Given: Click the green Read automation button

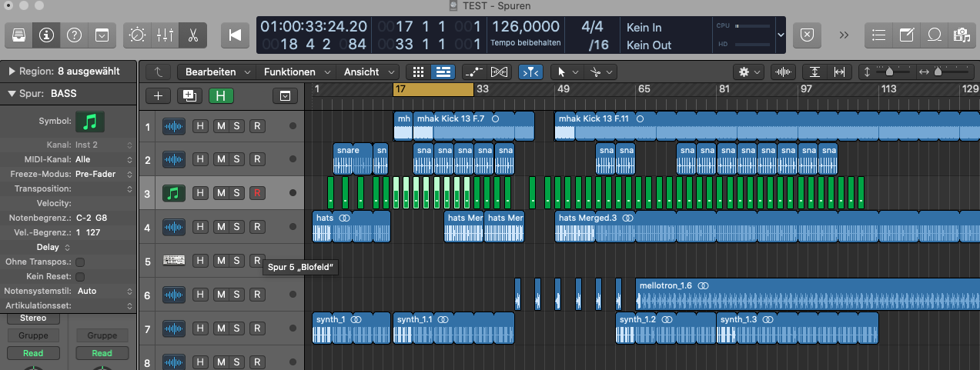Looking at the screenshot, I should pos(33,353).
